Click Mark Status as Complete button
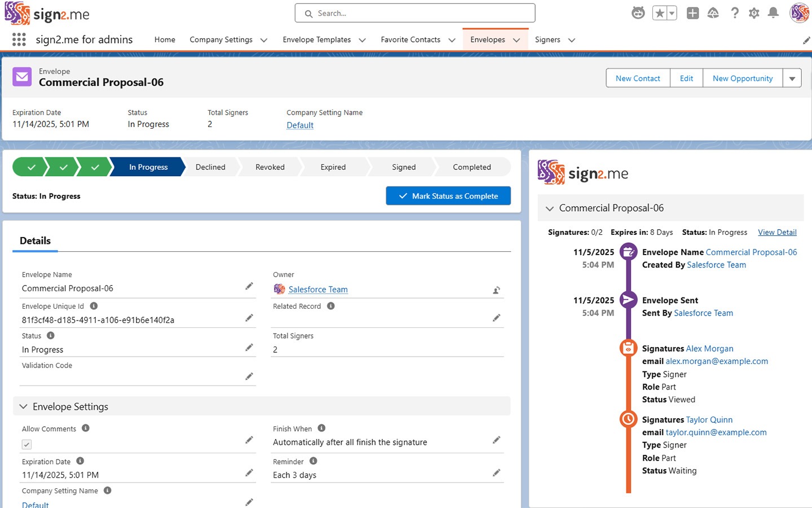The image size is (812, 508). click(448, 196)
